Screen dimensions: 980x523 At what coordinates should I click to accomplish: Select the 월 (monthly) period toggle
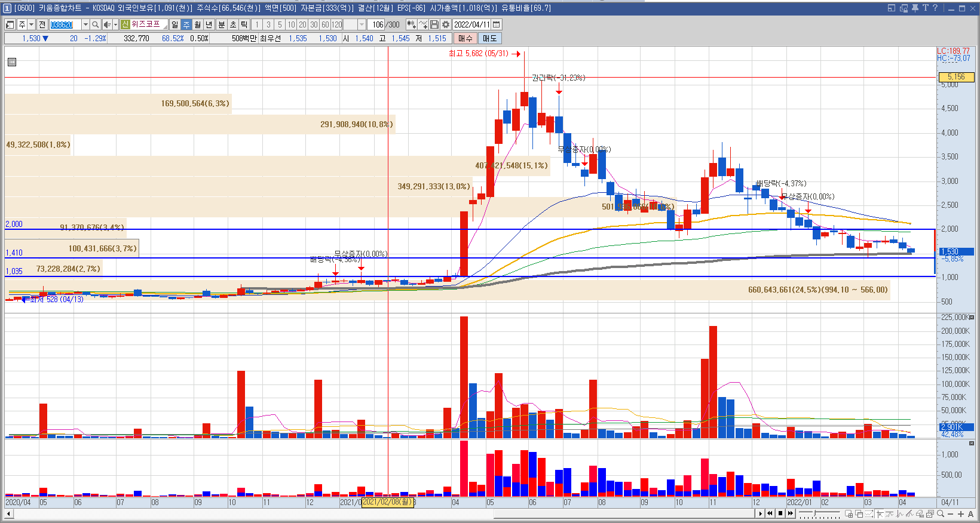tap(198, 24)
